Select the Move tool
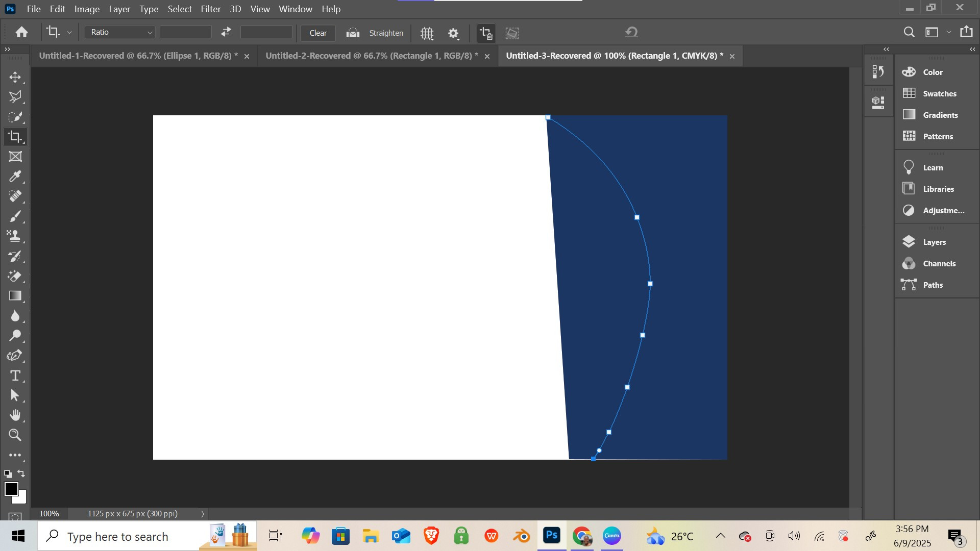The image size is (980, 551). 15,77
